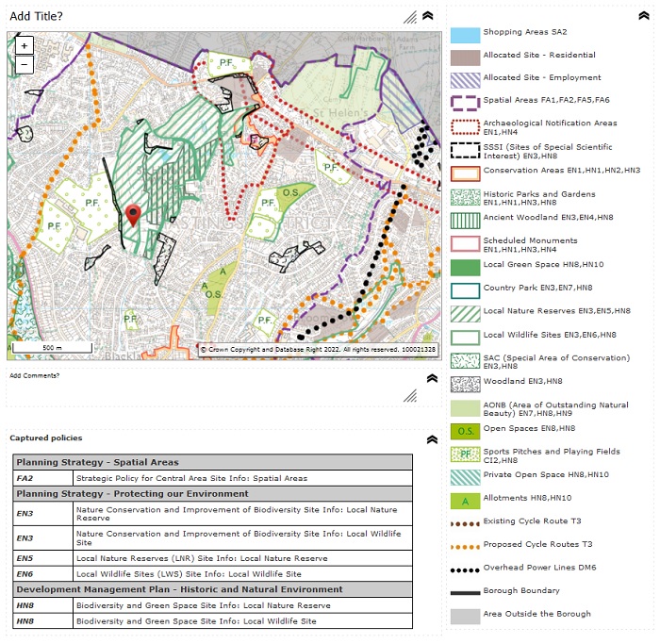Grab the title field resize handle

pos(410,17)
